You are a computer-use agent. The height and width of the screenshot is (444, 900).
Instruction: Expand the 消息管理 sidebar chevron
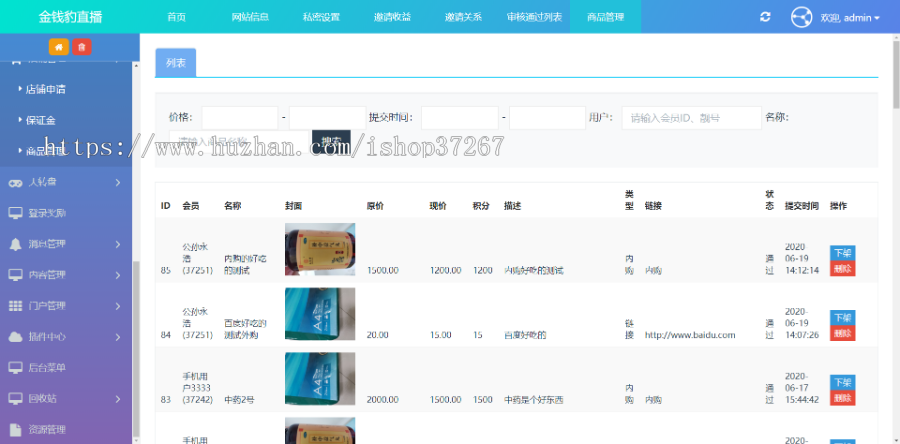[x=118, y=244]
